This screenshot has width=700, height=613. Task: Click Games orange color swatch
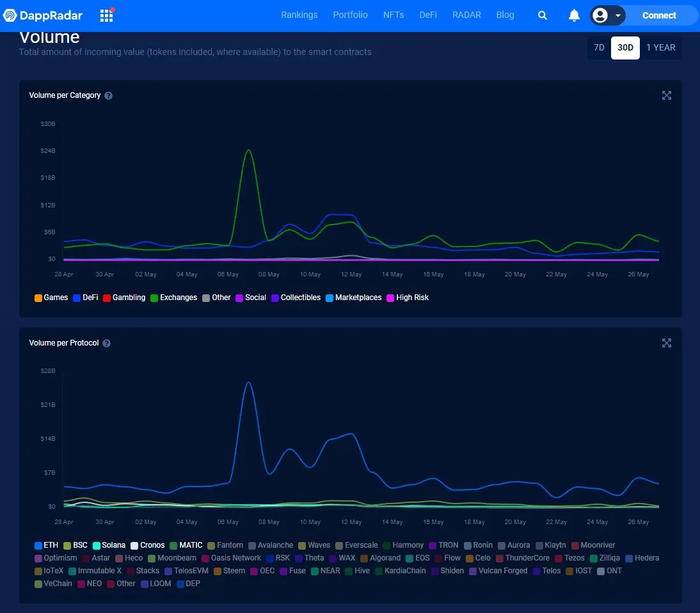coord(38,298)
